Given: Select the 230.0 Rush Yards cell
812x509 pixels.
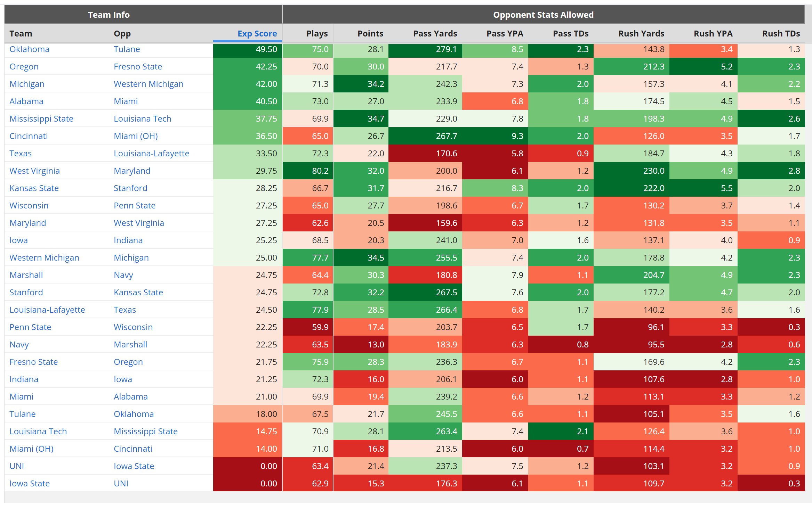Looking at the screenshot, I should [632, 171].
